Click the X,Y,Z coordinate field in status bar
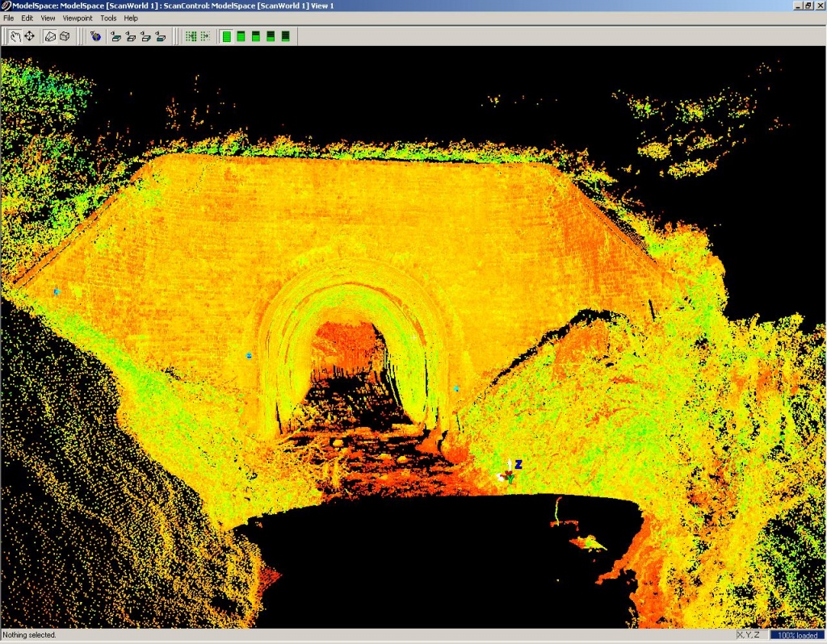The image size is (827, 644). coord(749,635)
